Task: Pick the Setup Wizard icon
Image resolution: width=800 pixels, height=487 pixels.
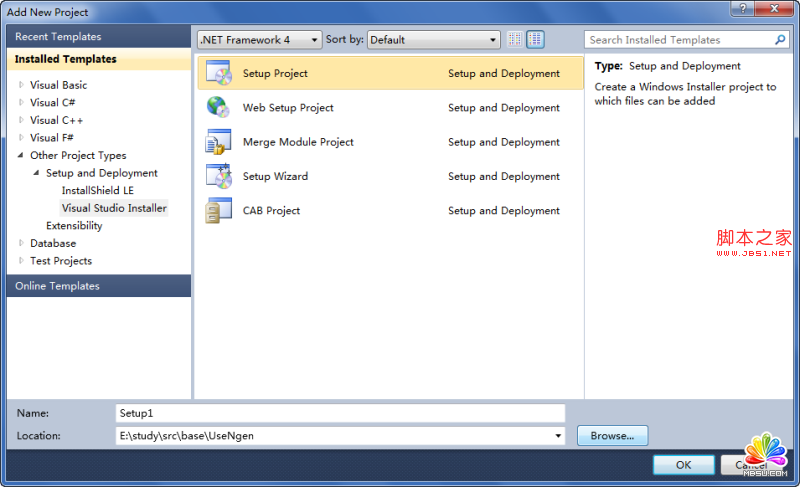Action: pyautogui.click(x=218, y=176)
